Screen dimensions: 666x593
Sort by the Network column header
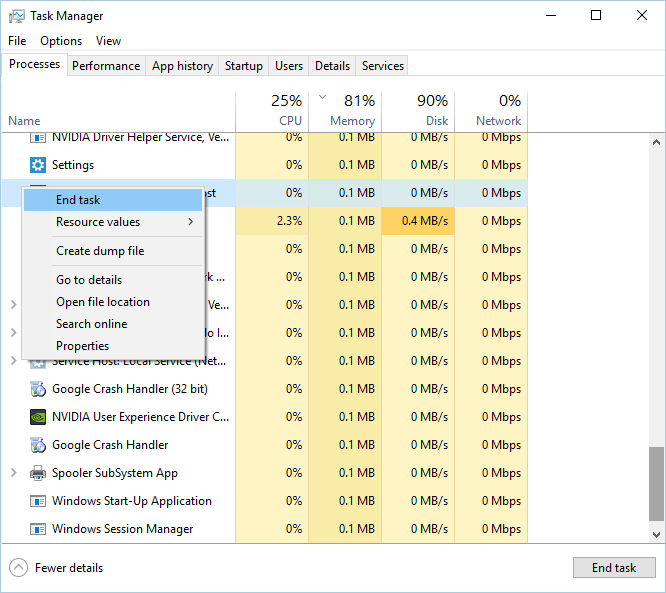[491, 111]
